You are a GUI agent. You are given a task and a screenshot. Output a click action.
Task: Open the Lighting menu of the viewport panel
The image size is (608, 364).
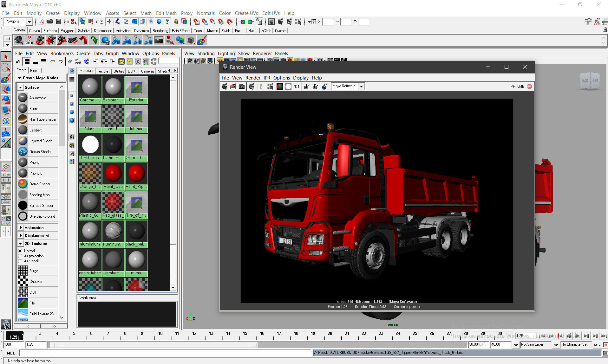pyautogui.click(x=226, y=53)
